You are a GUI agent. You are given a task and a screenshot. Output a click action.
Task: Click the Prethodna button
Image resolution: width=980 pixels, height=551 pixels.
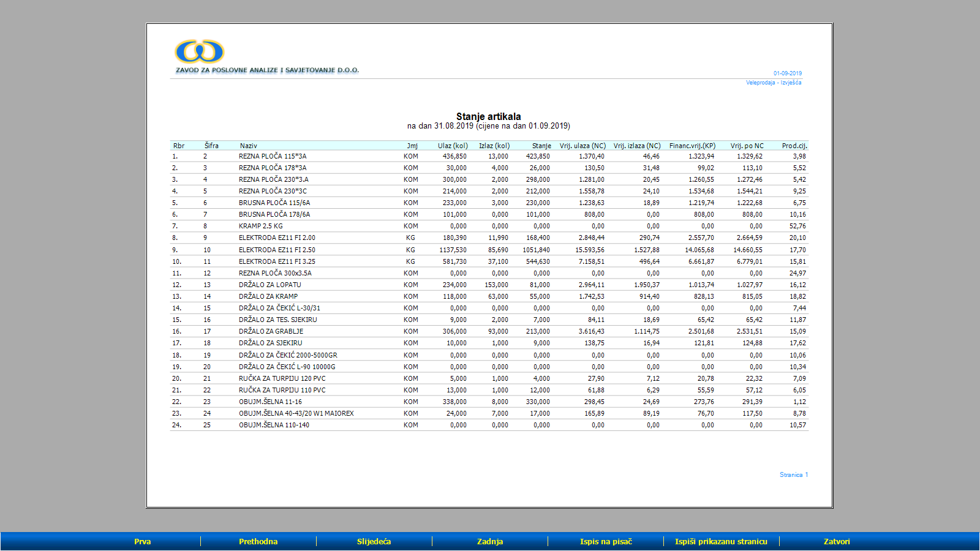pyautogui.click(x=258, y=541)
